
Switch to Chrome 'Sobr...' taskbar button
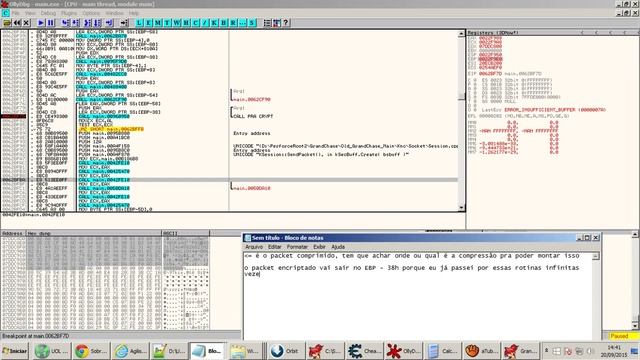pos(91,351)
